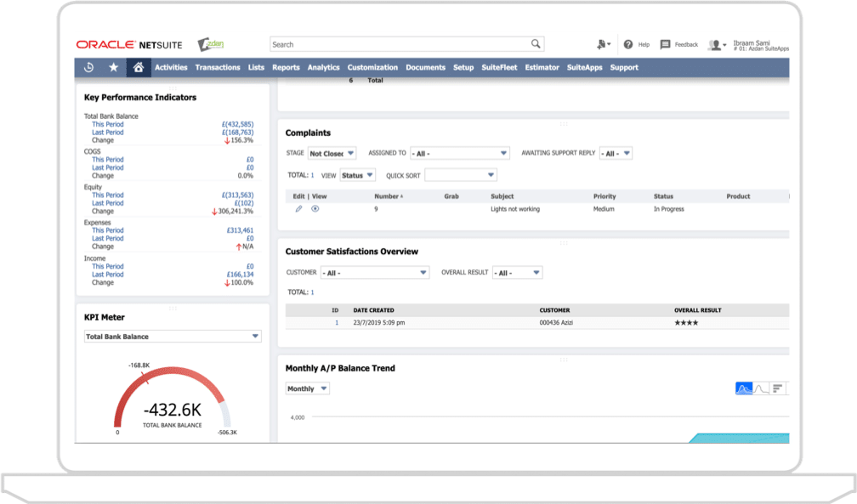Click This Period under Equity

(x=108, y=195)
